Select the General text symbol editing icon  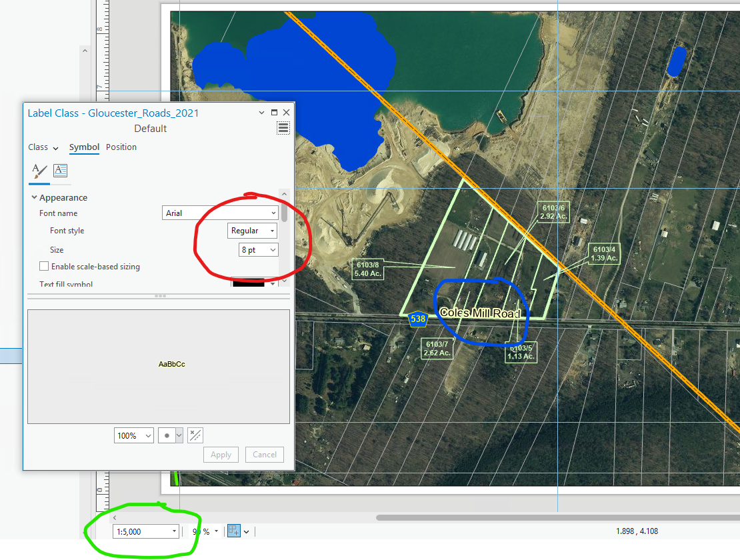39,171
